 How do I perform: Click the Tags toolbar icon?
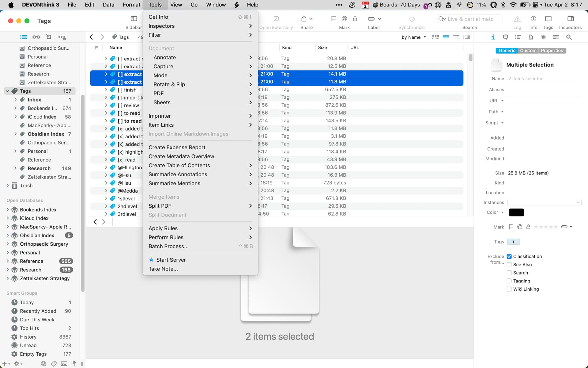coord(548,19)
